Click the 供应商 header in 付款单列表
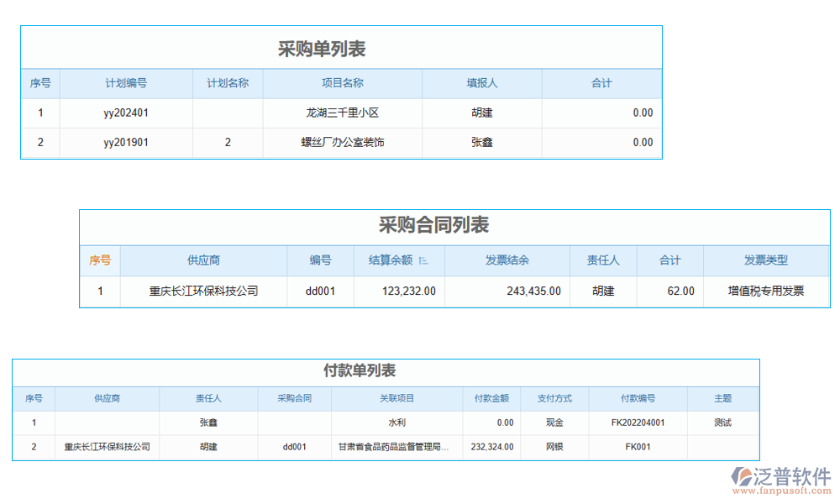The width and height of the screenshot is (840, 504). point(108,398)
